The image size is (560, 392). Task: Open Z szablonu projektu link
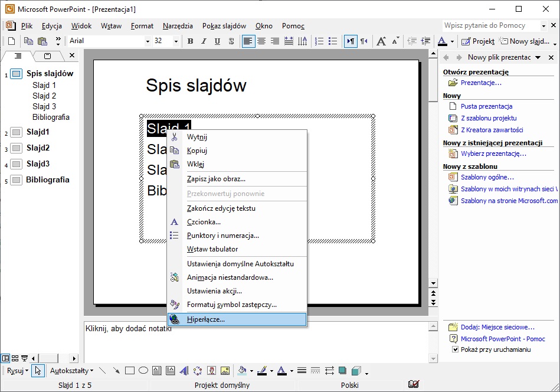[x=489, y=118]
